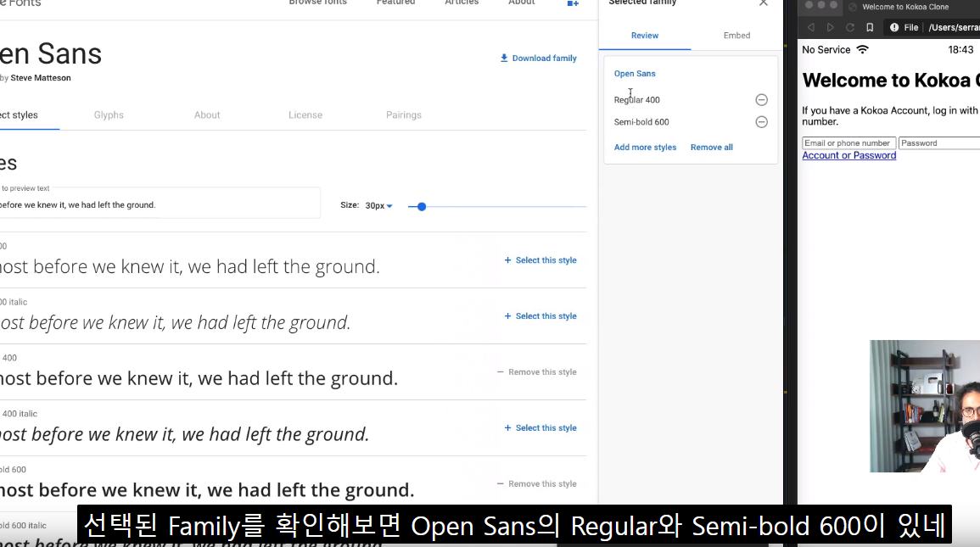Click the preview text input field
The height and width of the screenshot is (547, 980).
160,204
